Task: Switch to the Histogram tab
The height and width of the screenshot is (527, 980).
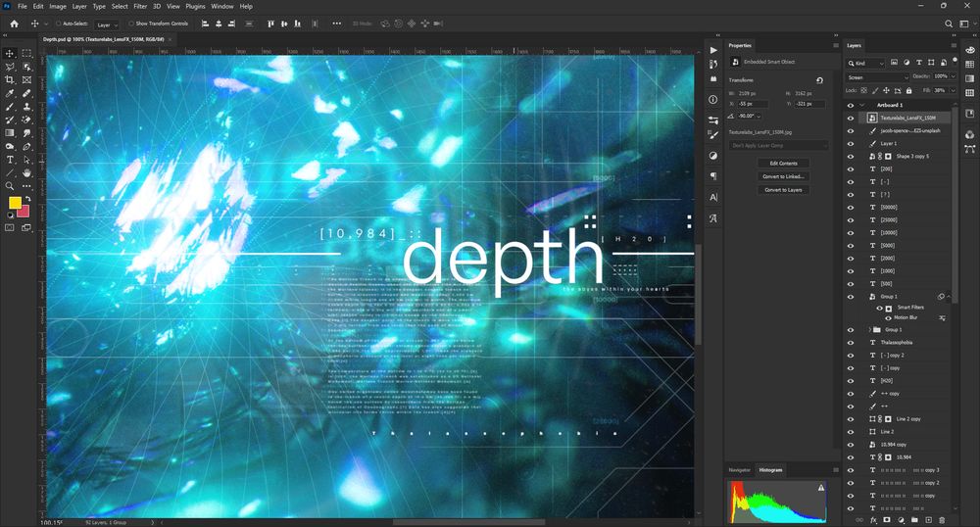Action: point(770,470)
